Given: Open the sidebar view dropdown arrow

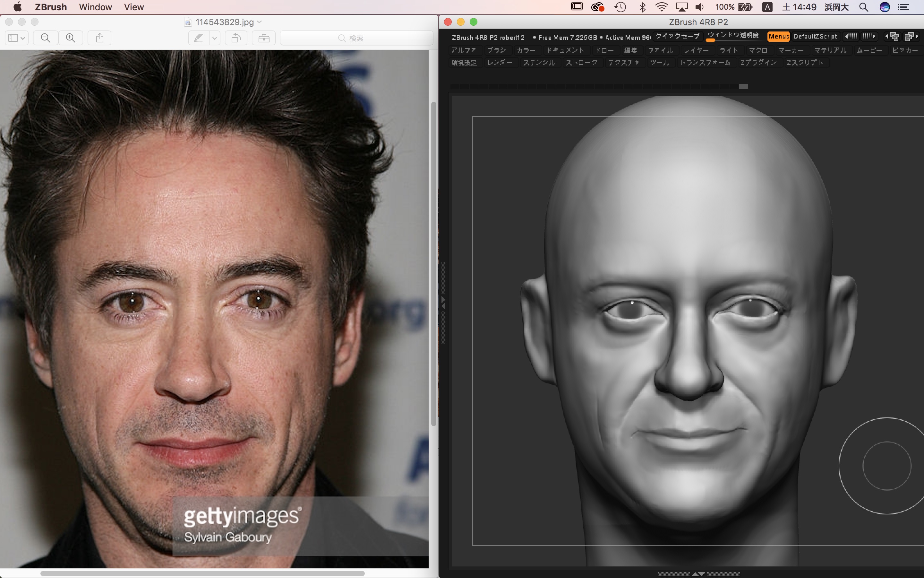Looking at the screenshot, I should pyautogui.click(x=23, y=38).
